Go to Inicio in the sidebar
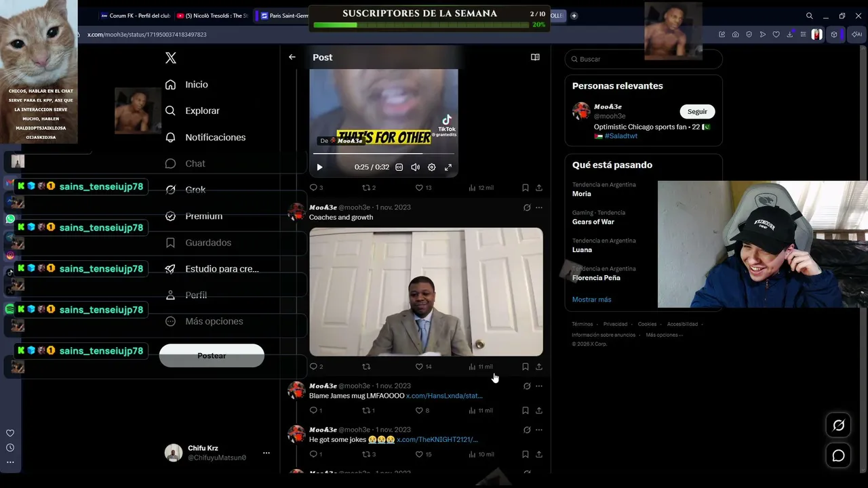The height and width of the screenshot is (488, 868). pyautogui.click(x=187, y=85)
